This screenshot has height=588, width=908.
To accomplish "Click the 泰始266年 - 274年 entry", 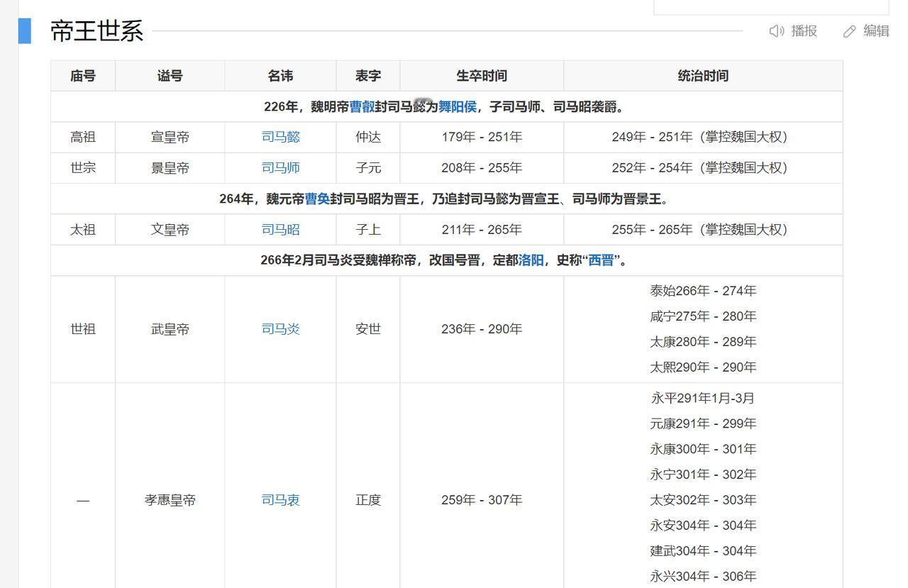I will pos(703,291).
